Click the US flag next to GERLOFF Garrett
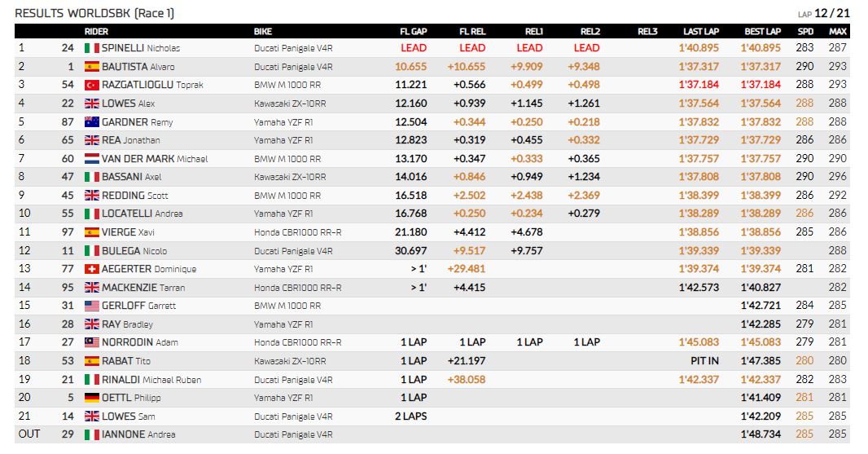 coord(91,306)
